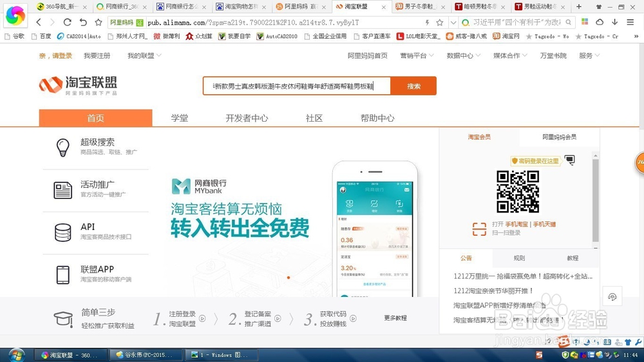The height and width of the screenshot is (362, 644).
Task: Click the graduation cap 简单三步 icon
Action: (63, 318)
